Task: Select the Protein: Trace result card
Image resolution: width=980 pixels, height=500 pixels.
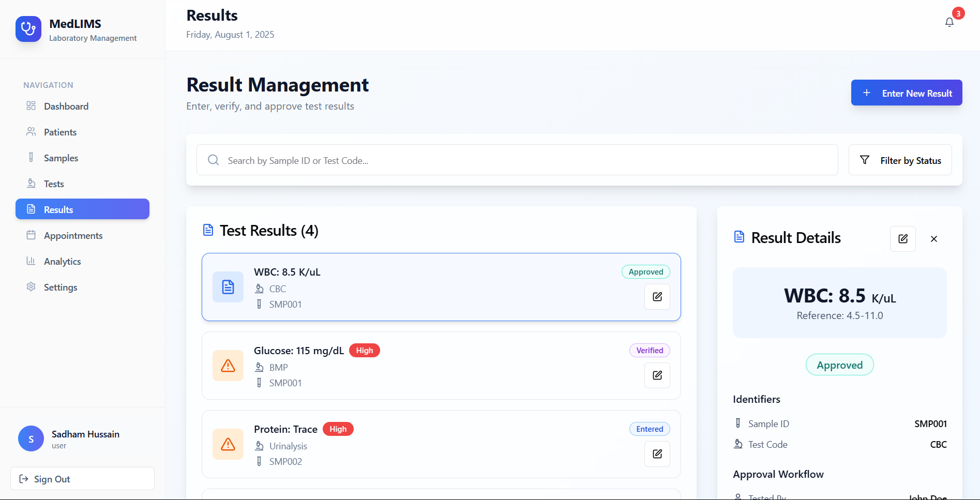Action: coord(441,444)
